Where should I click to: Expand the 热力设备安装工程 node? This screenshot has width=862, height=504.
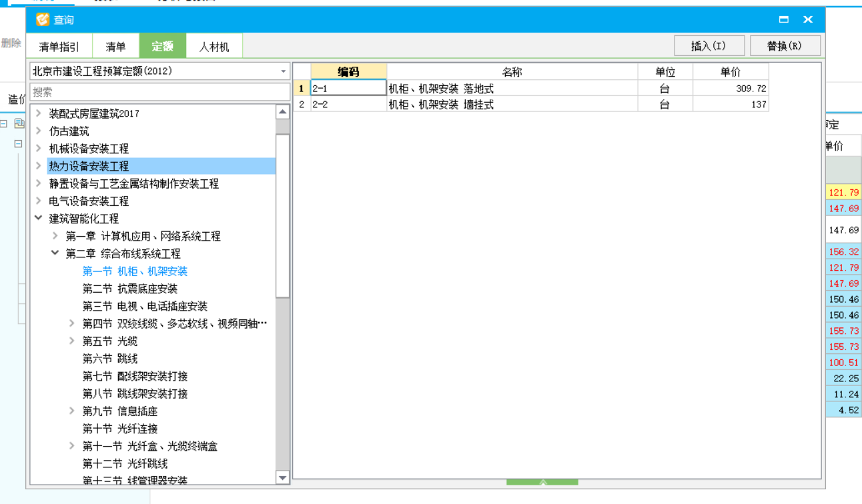tap(38, 166)
